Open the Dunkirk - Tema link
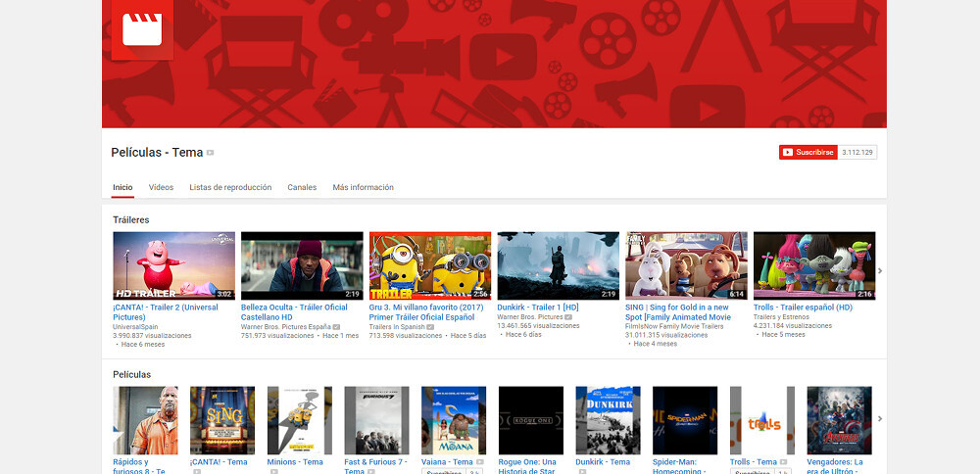Screen dimensions: 980x474 tap(603, 462)
